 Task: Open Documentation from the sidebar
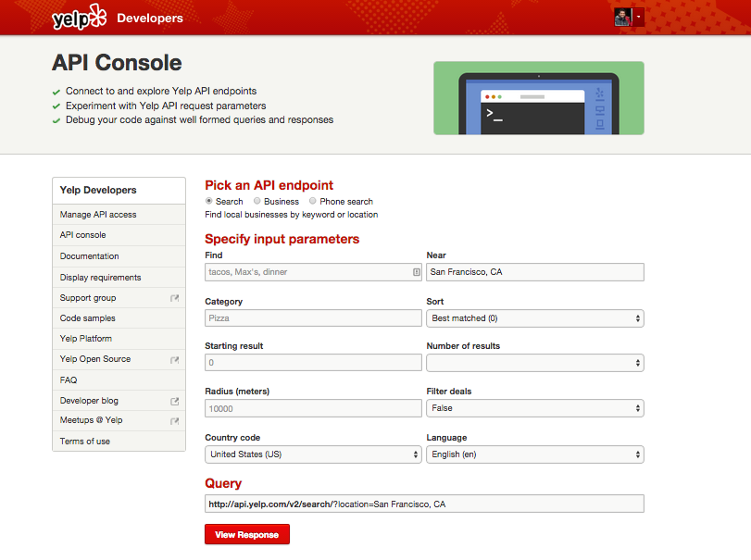pyautogui.click(x=119, y=256)
